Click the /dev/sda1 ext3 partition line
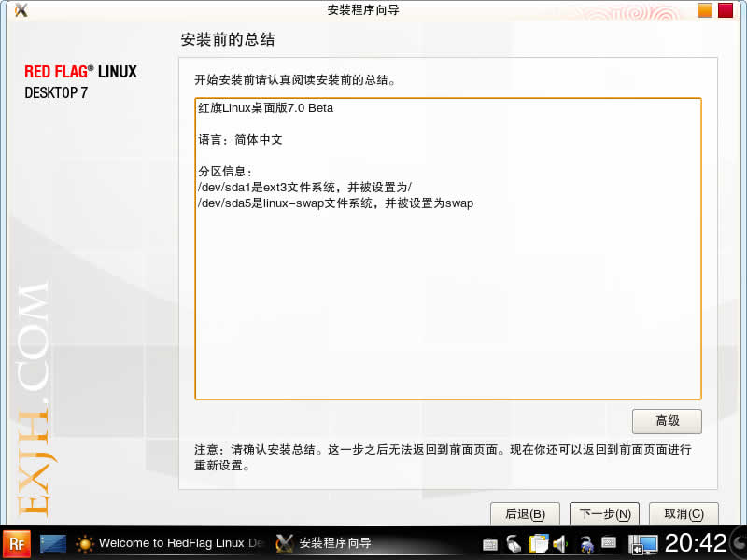This screenshot has height=560, width=747. (305, 188)
